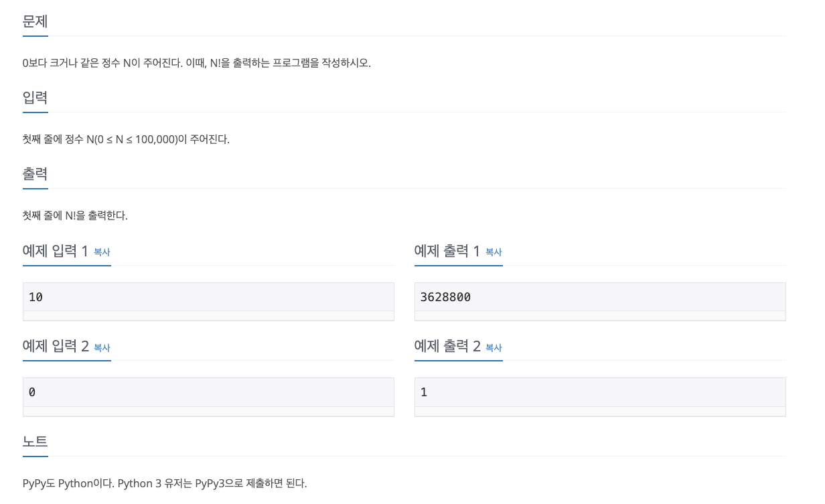This screenshot has width=825, height=504.
Task: Select the 출력 section heading
Action: (34, 174)
